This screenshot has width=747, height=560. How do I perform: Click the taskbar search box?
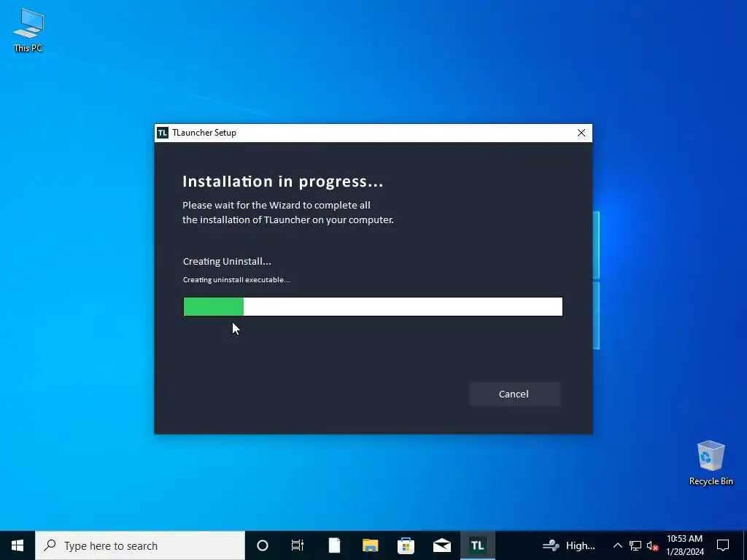click(x=140, y=545)
